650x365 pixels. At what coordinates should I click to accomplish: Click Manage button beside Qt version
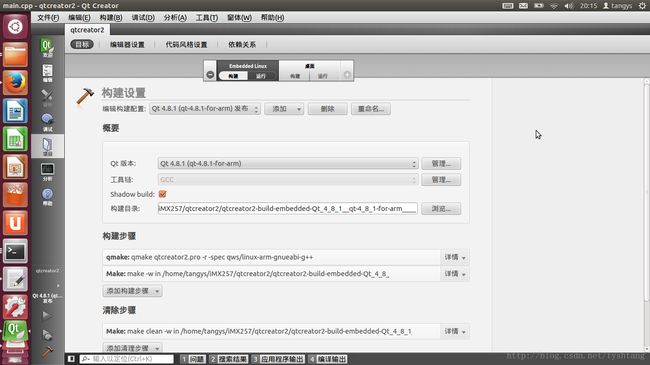click(x=441, y=163)
